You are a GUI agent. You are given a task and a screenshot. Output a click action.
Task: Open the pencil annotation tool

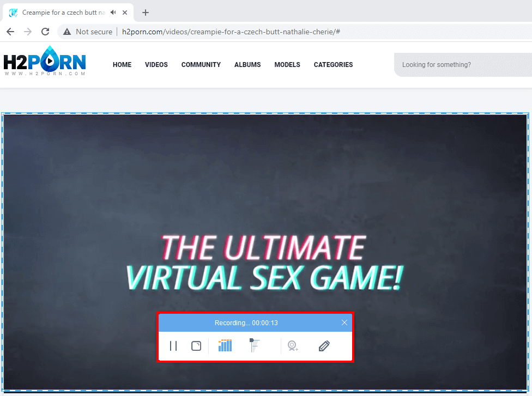[x=324, y=346]
